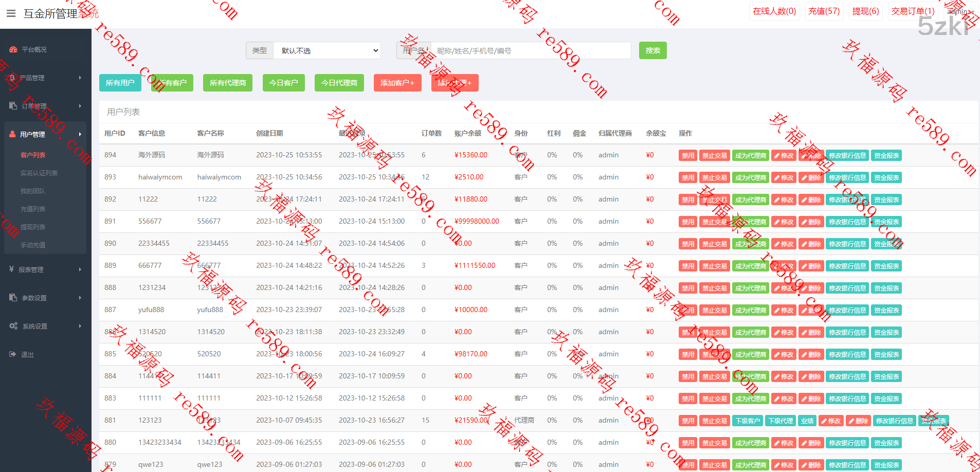Image resolution: width=980 pixels, height=472 pixels.
Task: Click the platform overview dashboard icon
Action: tap(13, 50)
